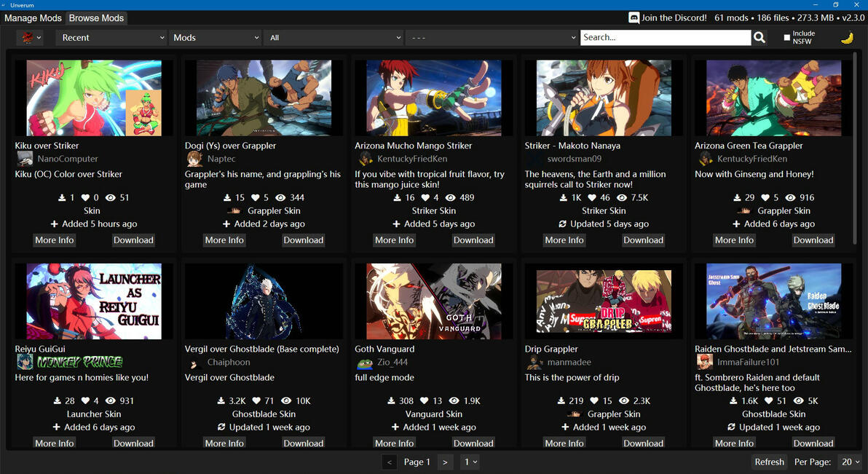This screenshot has width=868, height=474.
Task: Click Zio_444 frog avatar icon
Action: 364,363
